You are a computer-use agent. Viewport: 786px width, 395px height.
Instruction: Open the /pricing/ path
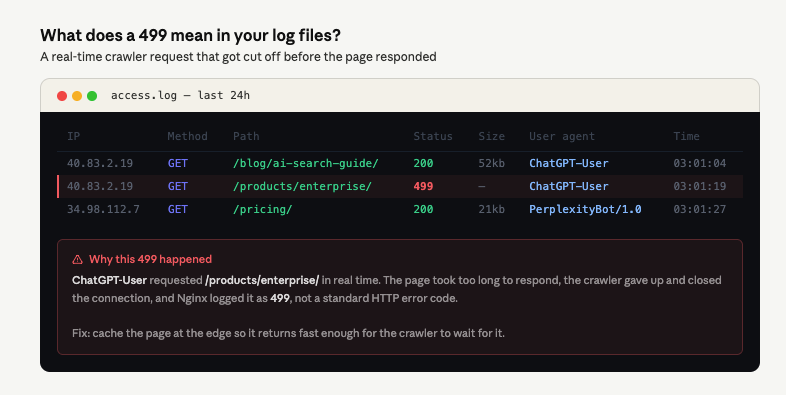[263, 209]
